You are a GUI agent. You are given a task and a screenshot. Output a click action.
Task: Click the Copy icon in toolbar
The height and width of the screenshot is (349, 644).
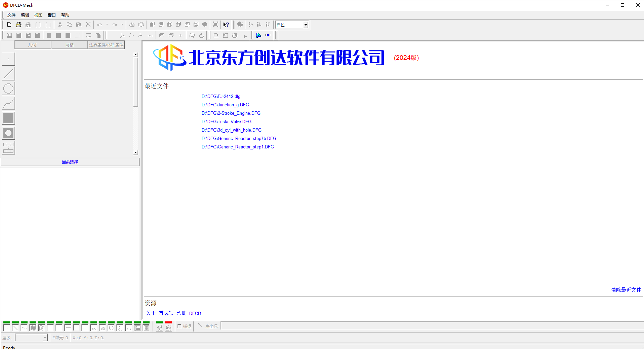(x=69, y=25)
